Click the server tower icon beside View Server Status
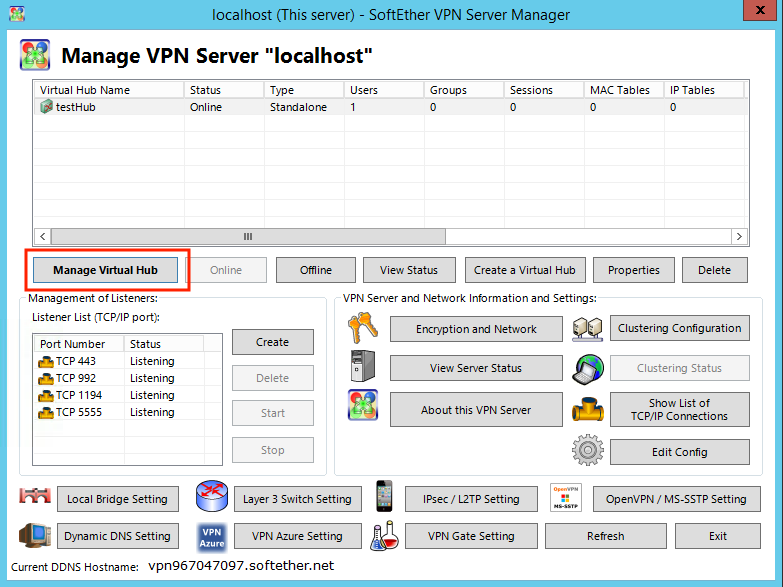Viewport: 783px width, 587px height. (363, 366)
